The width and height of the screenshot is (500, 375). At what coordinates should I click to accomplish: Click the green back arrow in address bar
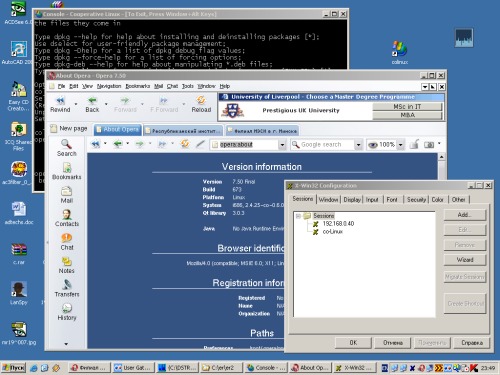[118, 144]
